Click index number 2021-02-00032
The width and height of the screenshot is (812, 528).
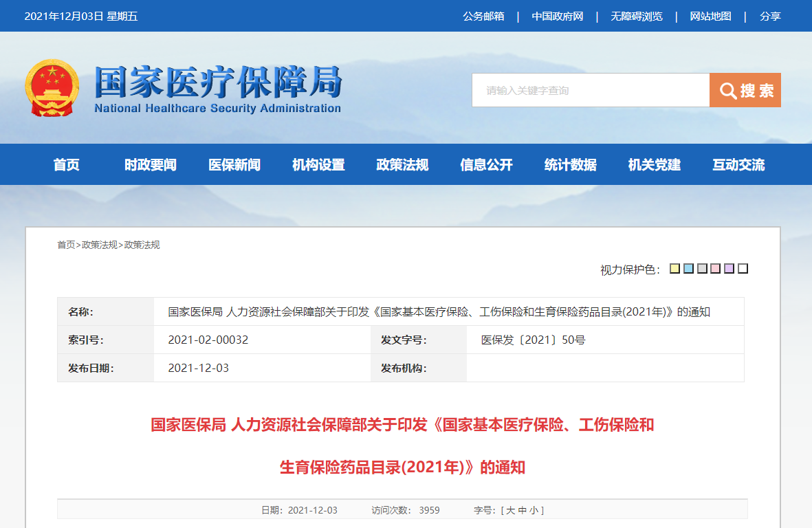pos(208,340)
